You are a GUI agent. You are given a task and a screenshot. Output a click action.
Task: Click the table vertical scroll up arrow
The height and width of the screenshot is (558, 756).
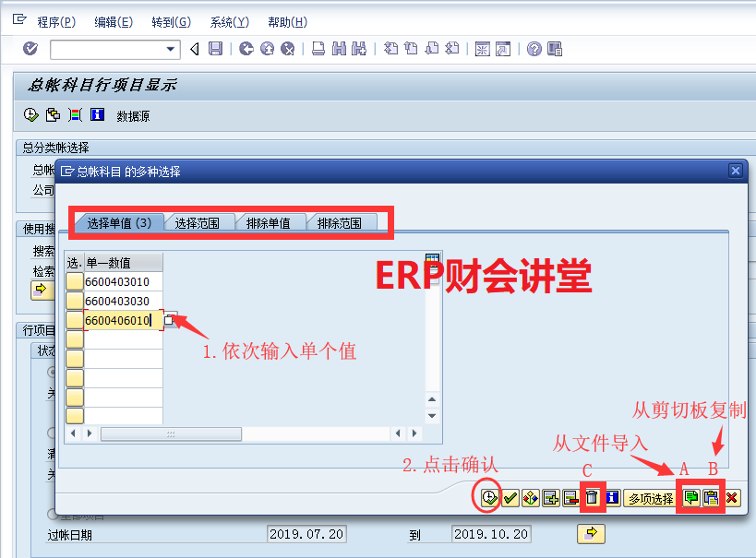click(432, 399)
